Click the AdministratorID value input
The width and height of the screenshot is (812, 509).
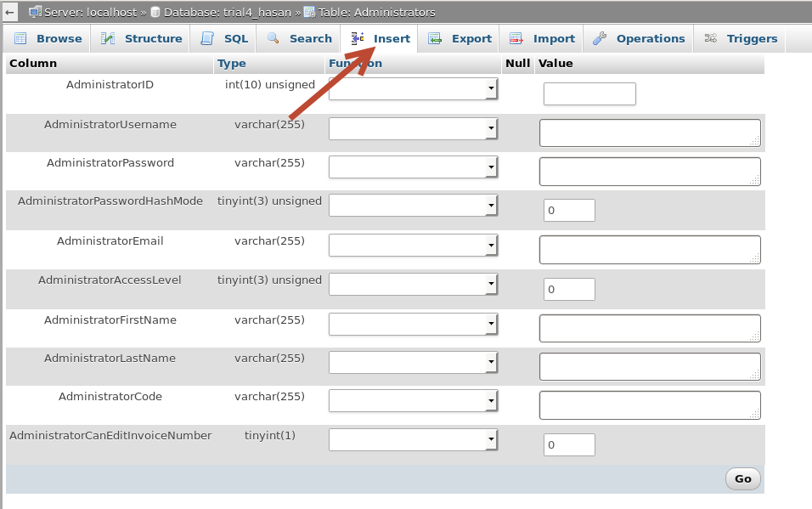click(x=589, y=93)
